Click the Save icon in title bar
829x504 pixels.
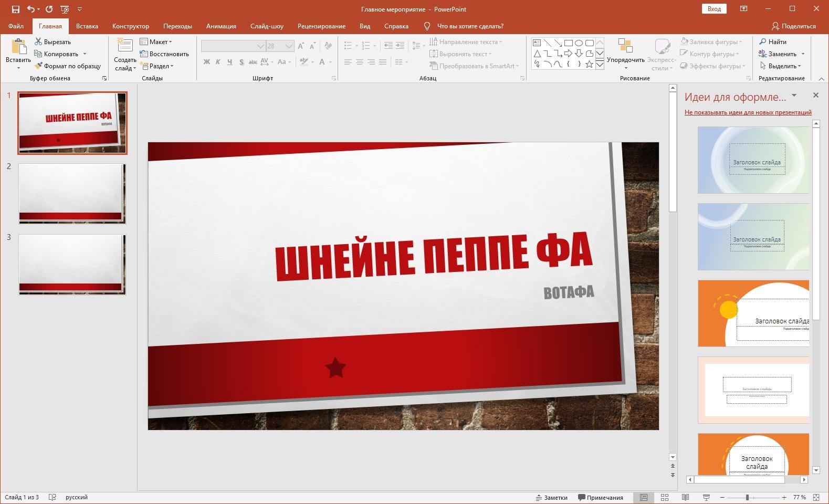pyautogui.click(x=15, y=9)
